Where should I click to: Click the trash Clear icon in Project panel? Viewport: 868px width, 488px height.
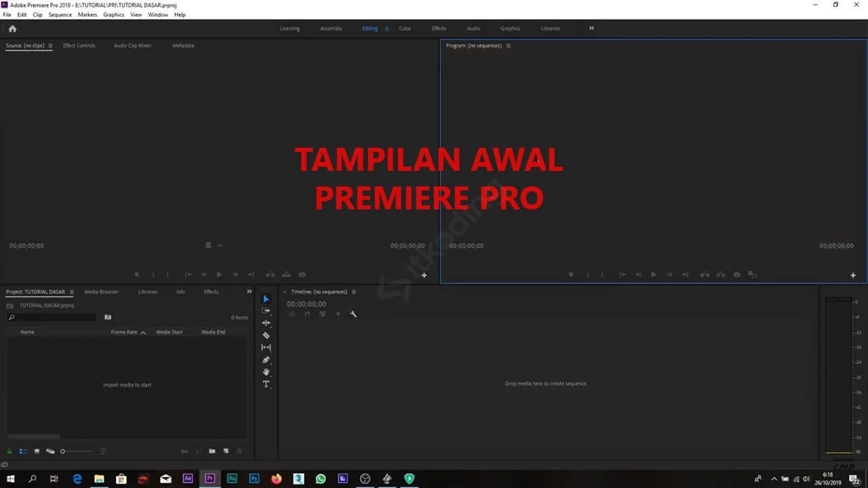[x=239, y=451]
